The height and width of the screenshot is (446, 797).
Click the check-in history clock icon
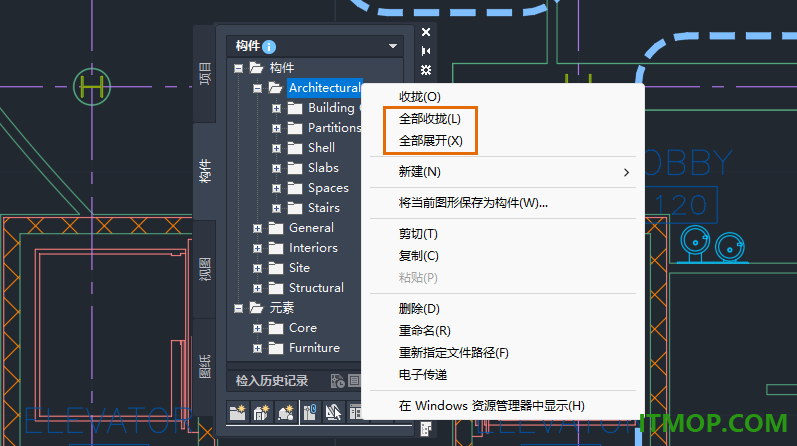(338, 381)
